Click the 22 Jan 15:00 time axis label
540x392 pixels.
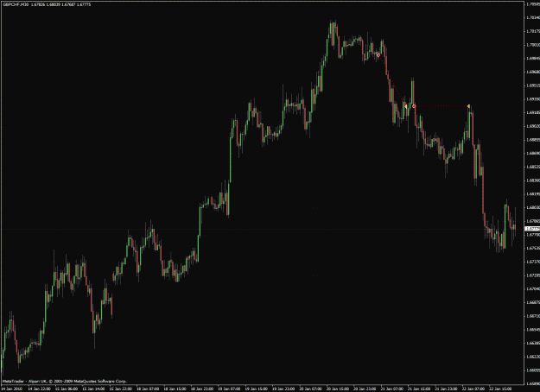click(x=502, y=389)
